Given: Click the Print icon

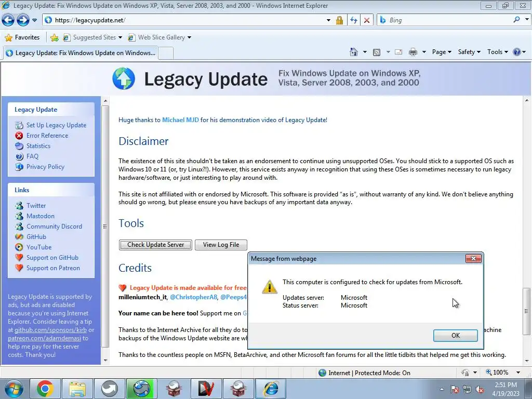Looking at the screenshot, I should [413, 52].
